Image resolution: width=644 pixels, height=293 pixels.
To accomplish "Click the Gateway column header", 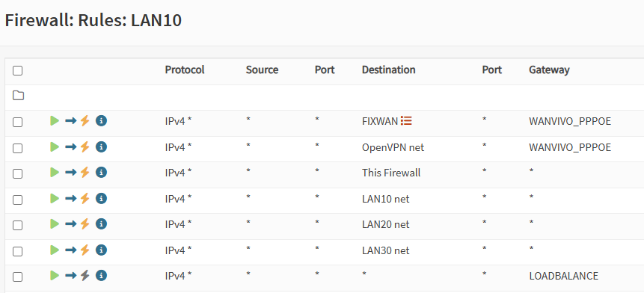I will tap(549, 70).
